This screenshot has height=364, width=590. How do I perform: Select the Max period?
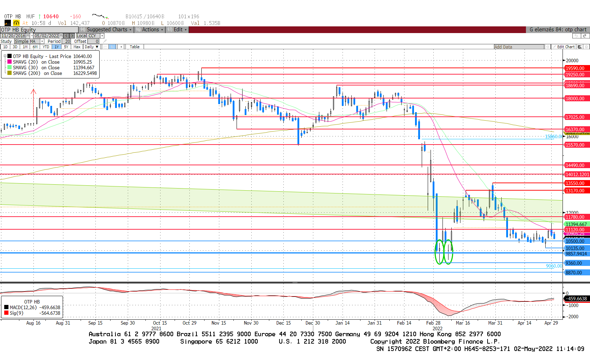pyautogui.click(x=77, y=47)
